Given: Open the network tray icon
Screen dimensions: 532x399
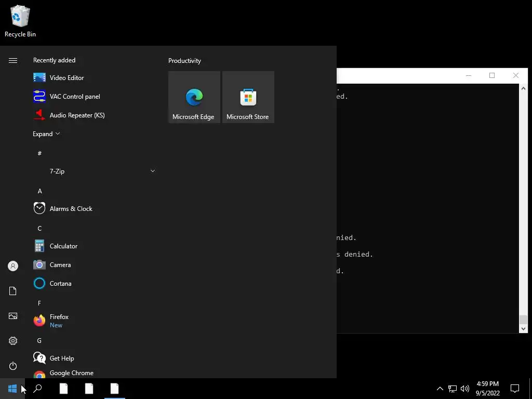Looking at the screenshot, I should (x=453, y=389).
